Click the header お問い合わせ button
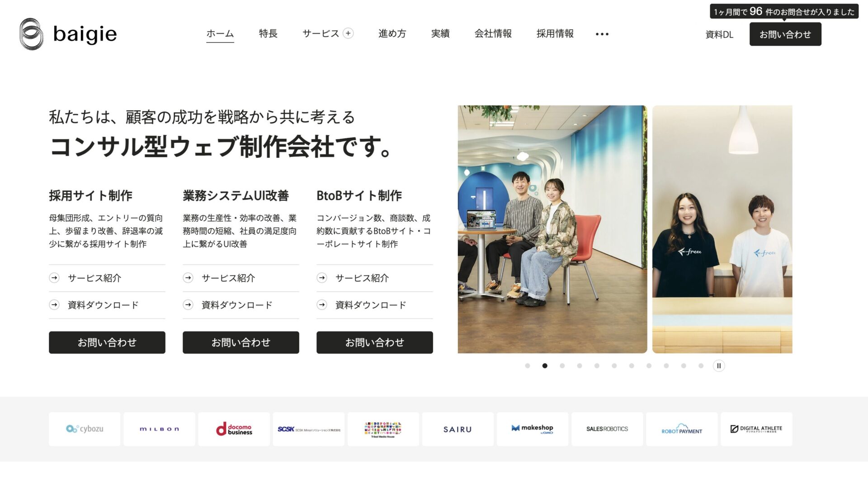The height and width of the screenshot is (504, 868). pyautogui.click(x=785, y=34)
